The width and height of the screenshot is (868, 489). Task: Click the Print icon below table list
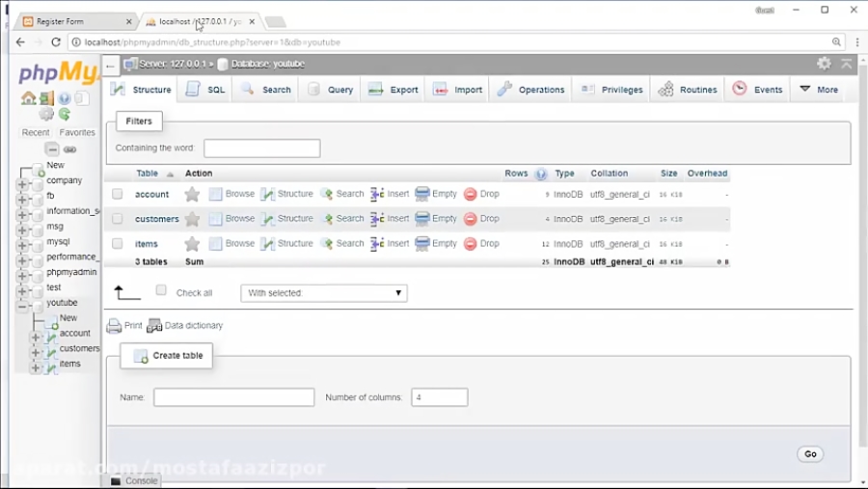coord(115,326)
